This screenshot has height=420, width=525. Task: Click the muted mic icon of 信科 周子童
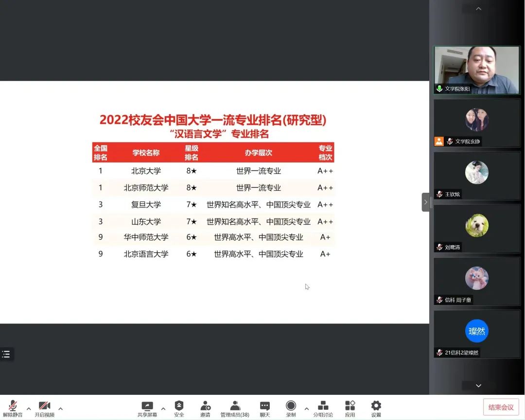click(439, 300)
